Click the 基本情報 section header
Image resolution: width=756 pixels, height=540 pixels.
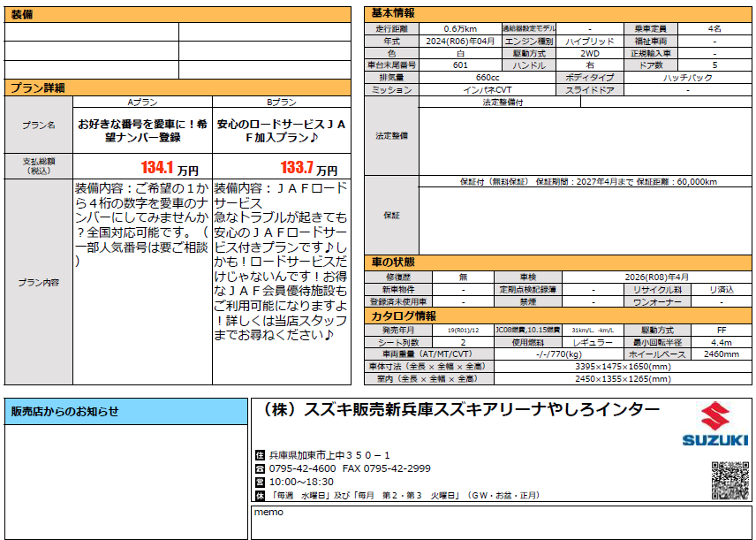click(x=393, y=13)
